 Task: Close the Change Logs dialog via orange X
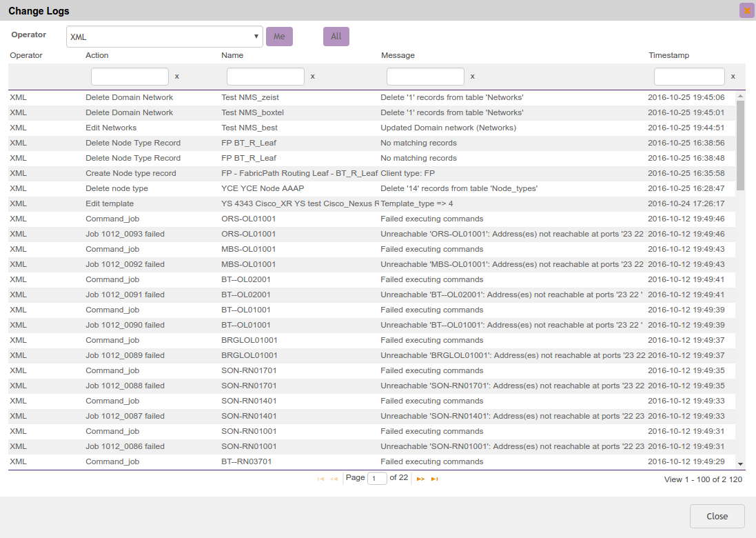(747, 10)
